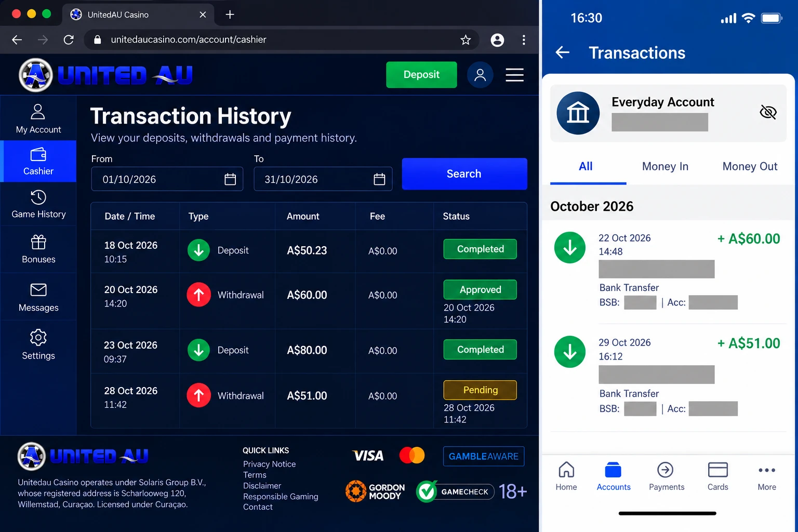Click the green Deposit button
798x532 pixels.
(x=421, y=75)
